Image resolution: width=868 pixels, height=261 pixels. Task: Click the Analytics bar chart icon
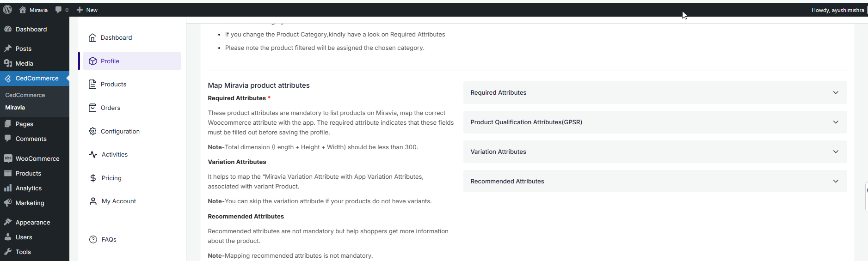[x=8, y=188]
